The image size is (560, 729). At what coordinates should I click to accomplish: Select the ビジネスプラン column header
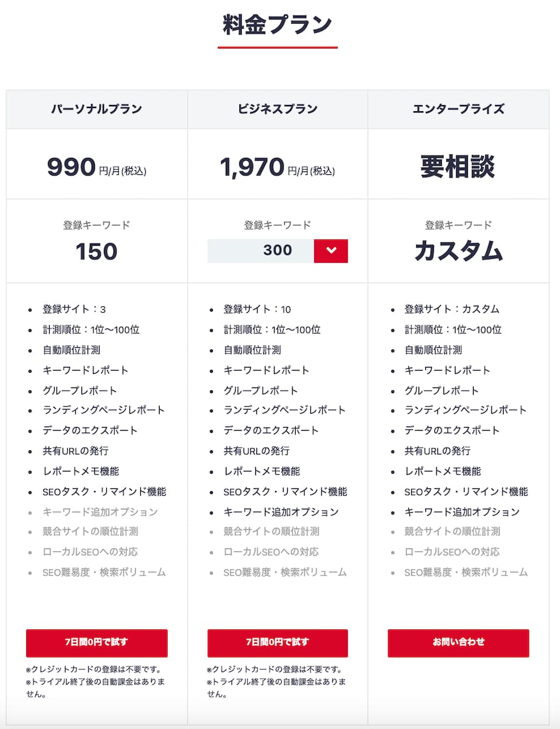pyautogui.click(x=278, y=109)
